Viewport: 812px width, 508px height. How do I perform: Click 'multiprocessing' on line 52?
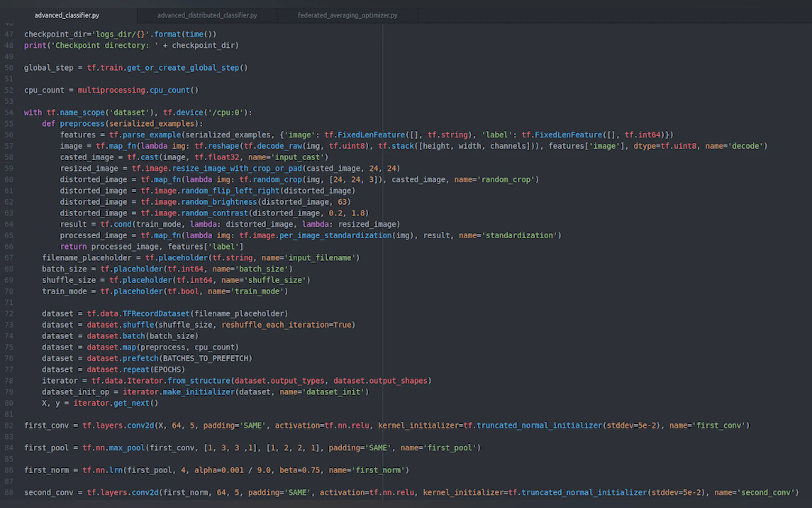tap(112, 90)
